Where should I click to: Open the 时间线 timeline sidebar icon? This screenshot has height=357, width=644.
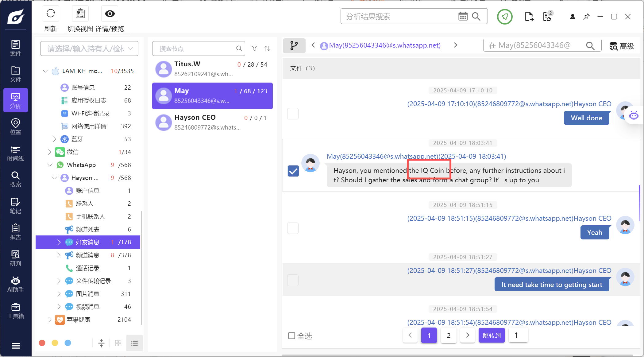15,153
